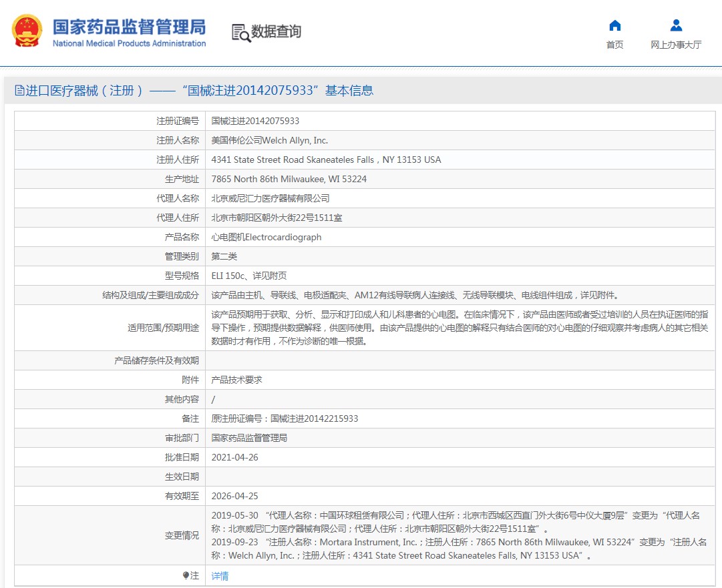This screenshot has width=722, height=588.
Task: Click the 结构及组成/主要组成成分 label
Action: click(x=150, y=295)
